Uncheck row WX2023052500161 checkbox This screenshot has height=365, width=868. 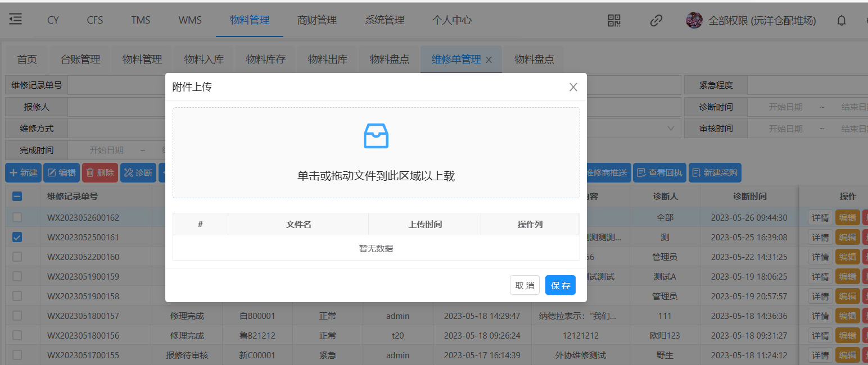coord(17,238)
